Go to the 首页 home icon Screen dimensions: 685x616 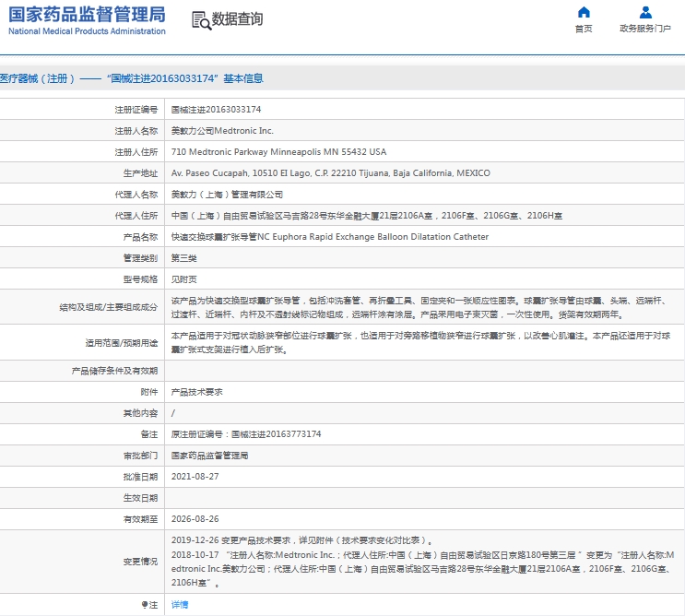pos(584,12)
